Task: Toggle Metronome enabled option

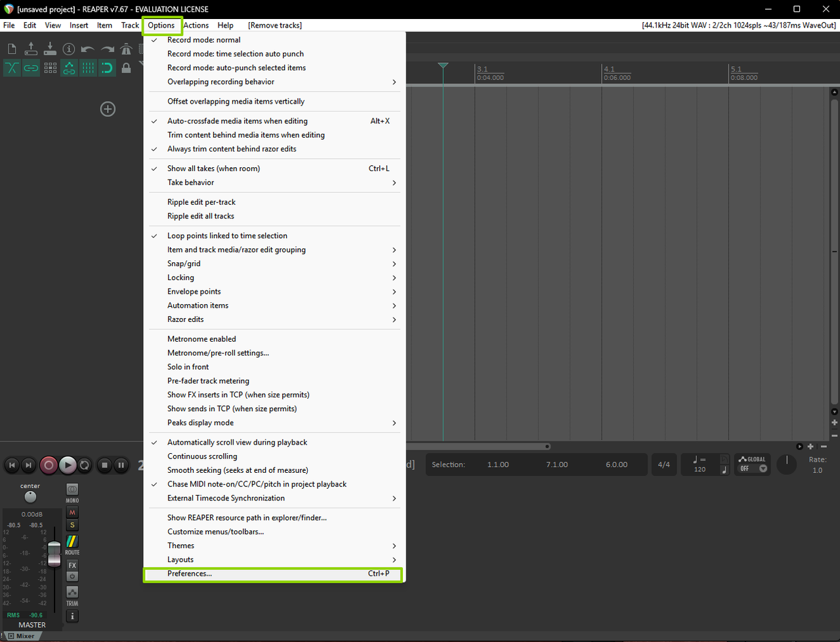Action: [x=201, y=339]
